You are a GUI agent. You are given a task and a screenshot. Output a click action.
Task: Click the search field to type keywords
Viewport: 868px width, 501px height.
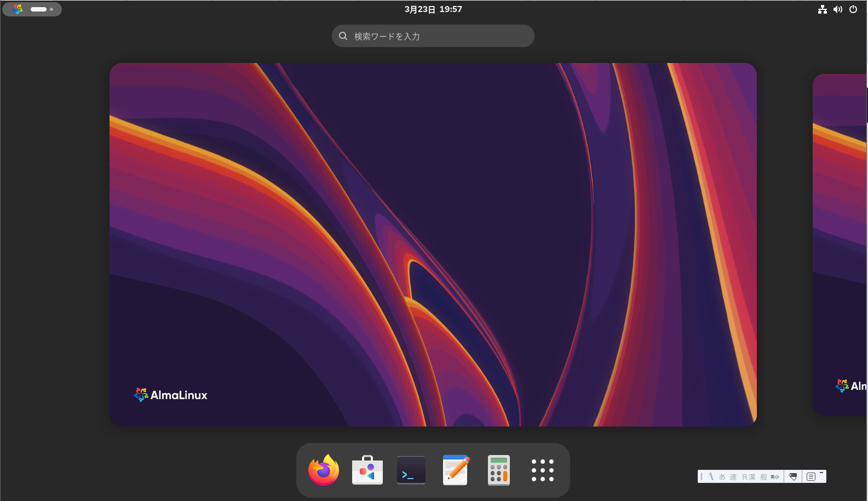(433, 36)
